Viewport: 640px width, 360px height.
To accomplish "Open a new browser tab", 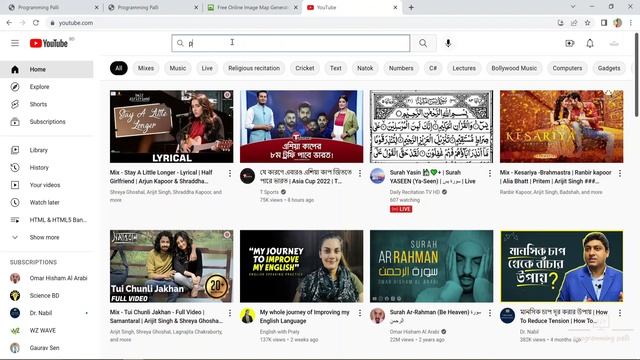I will click(x=411, y=7).
